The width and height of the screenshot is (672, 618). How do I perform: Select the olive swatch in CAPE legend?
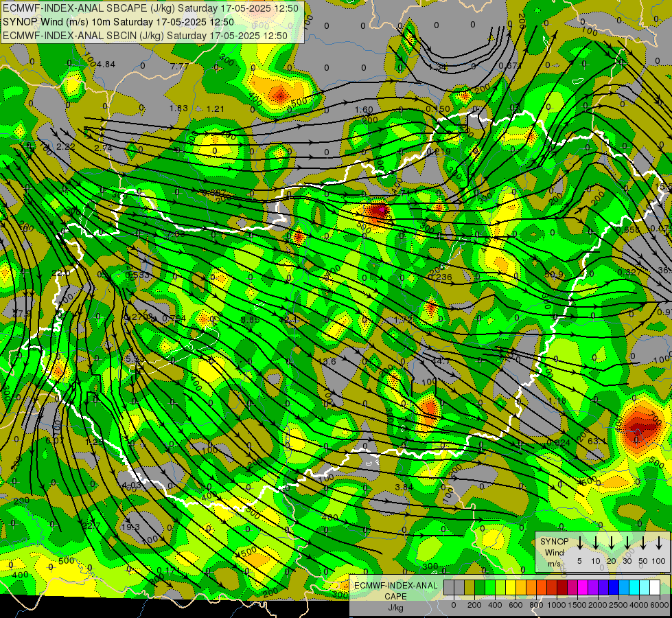pos(470,587)
